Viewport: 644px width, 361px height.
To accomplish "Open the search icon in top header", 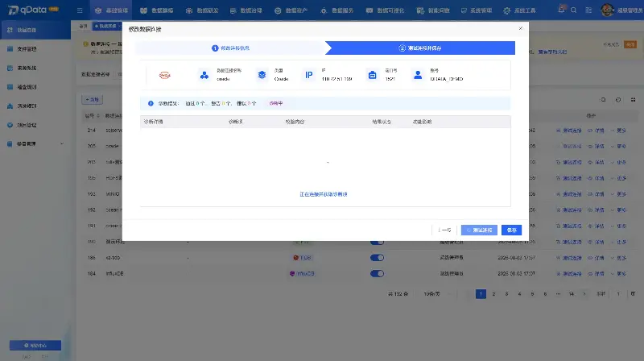I will [573, 10].
